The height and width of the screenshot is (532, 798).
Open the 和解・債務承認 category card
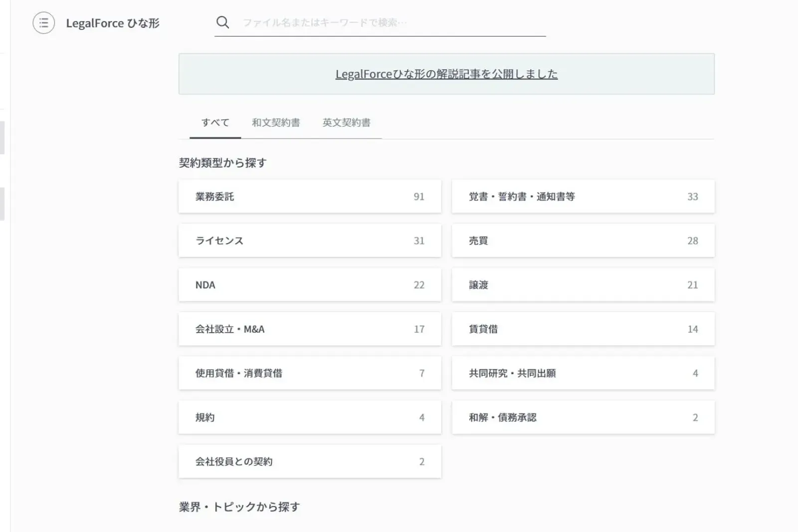pos(583,417)
